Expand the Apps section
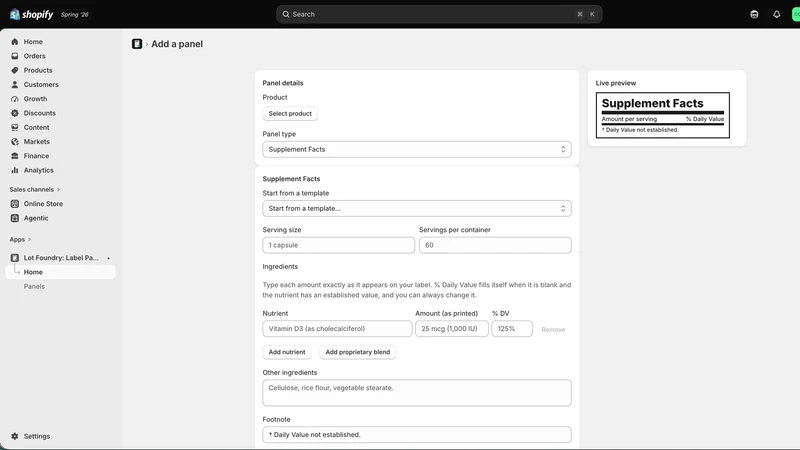The width and height of the screenshot is (800, 450). [x=20, y=239]
